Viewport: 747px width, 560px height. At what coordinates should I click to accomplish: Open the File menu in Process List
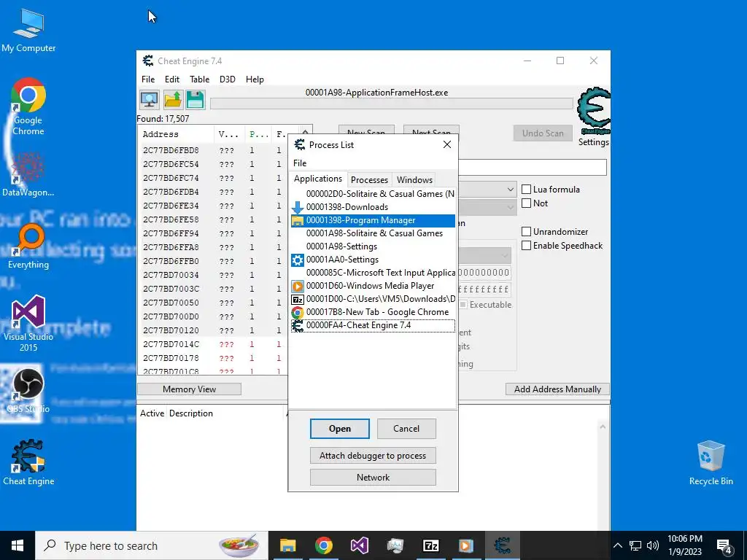click(300, 163)
